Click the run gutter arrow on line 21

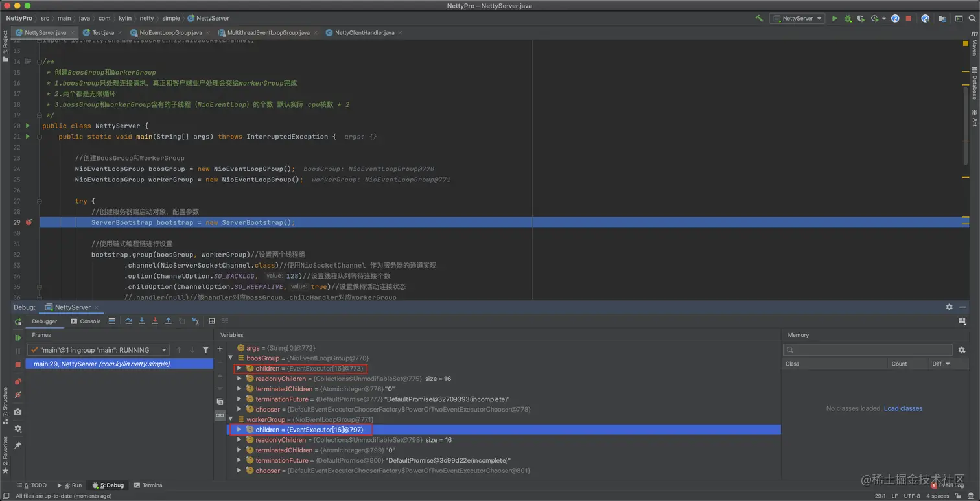[x=27, y=136]
